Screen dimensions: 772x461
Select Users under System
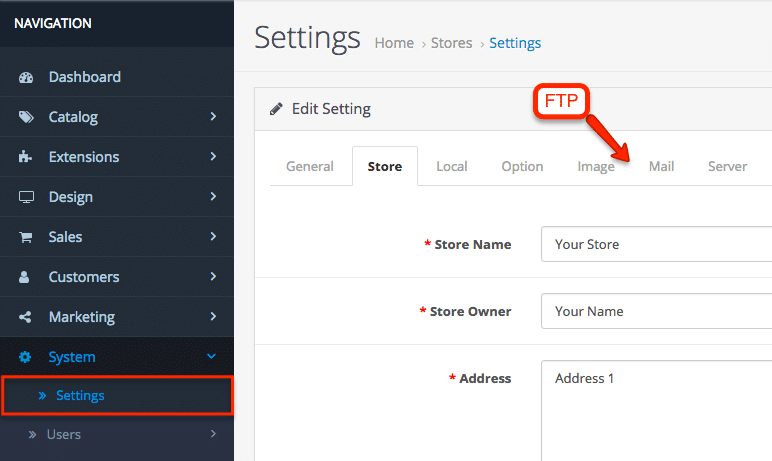[117, 434]
